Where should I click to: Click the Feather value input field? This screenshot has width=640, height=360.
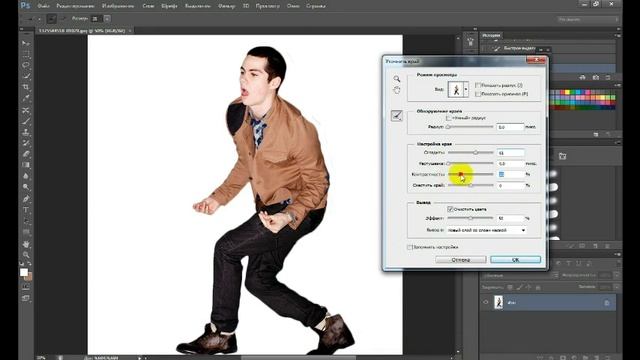click(510, 163)
